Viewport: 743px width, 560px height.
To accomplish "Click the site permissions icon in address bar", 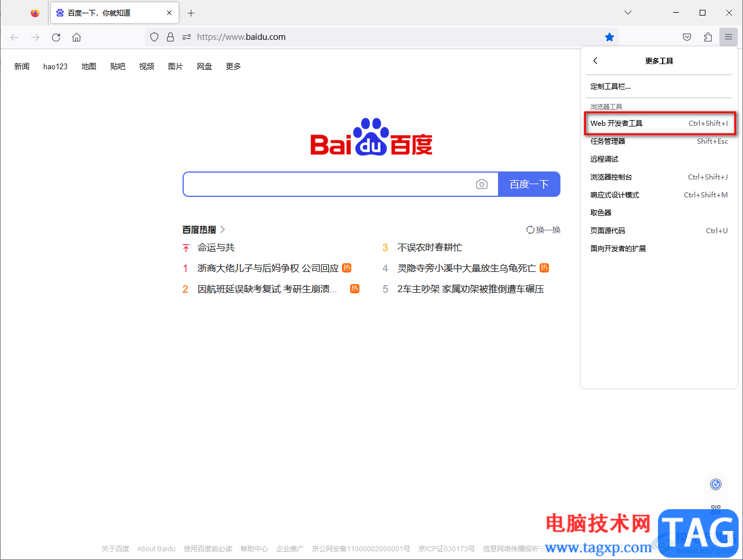I will pos(187,37).
